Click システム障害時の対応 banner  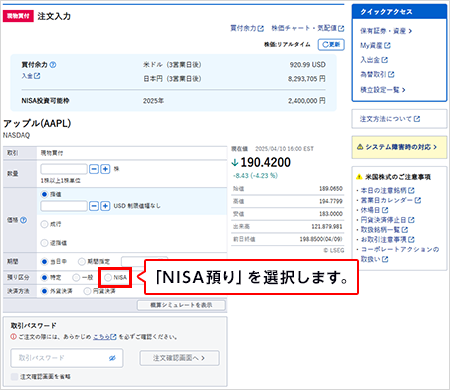coord(399,147)
